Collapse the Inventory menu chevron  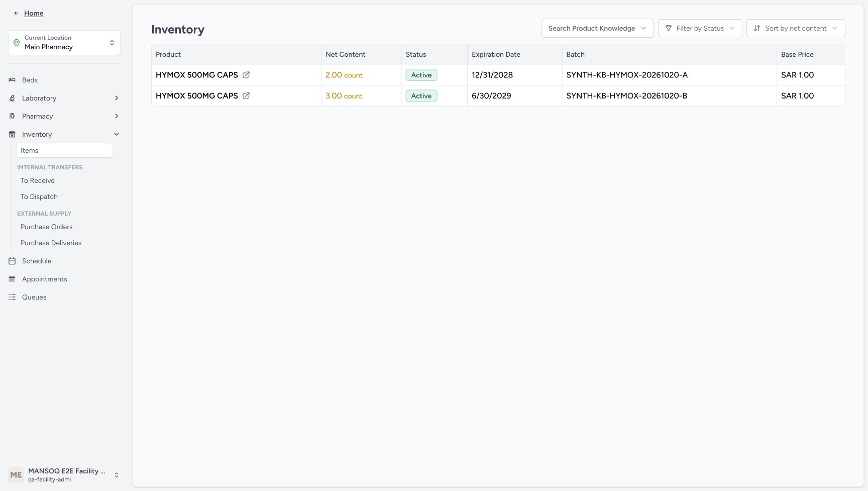pyautogui.click(x=117, y=134)
